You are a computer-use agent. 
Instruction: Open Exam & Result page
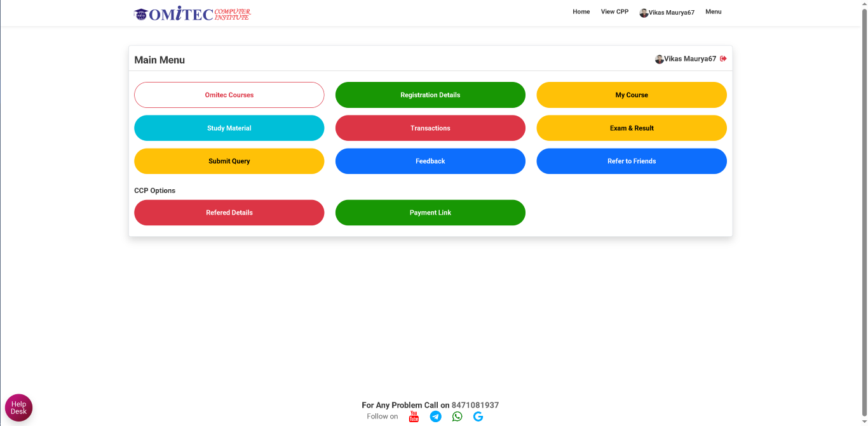click(631, 128)
